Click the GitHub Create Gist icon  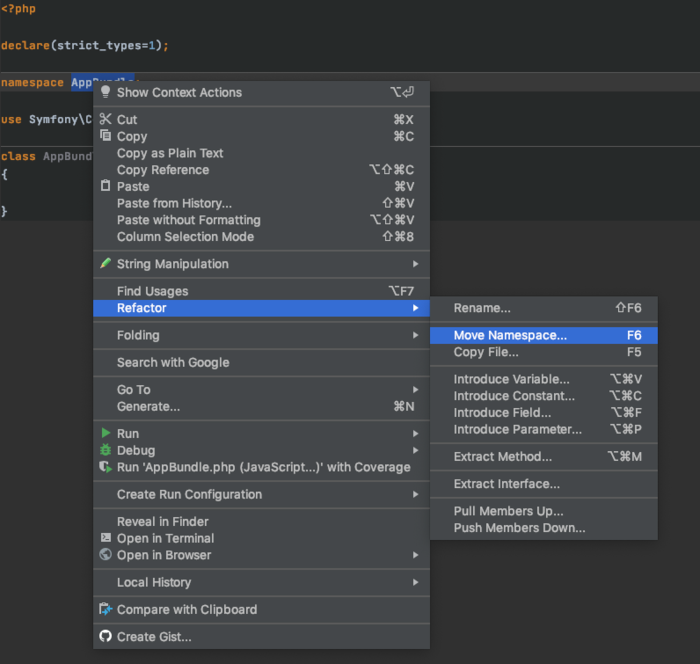pyautogui.click(x=105, y=637)
